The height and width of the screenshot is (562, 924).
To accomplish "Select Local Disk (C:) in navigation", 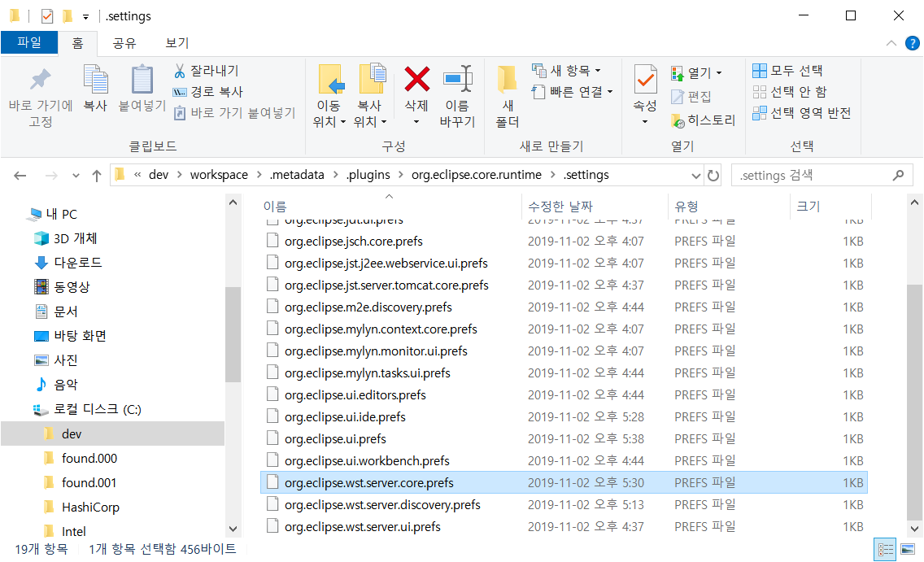I will click(x=86, y=409).
